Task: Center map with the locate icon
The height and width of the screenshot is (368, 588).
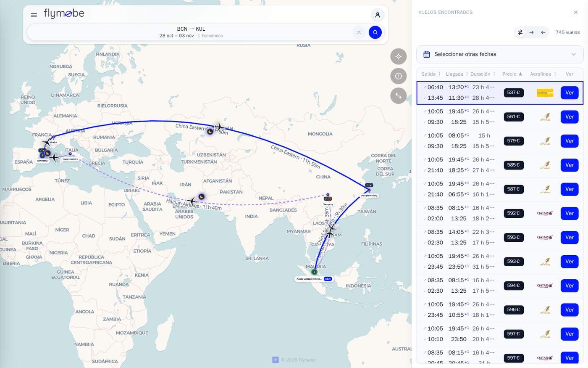Action: click(x=399, y=56)
